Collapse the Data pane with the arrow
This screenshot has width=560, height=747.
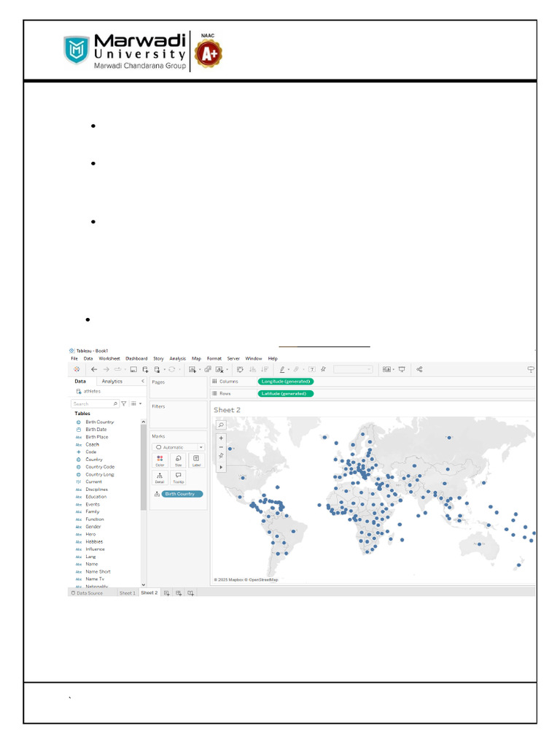[x=142, y=382]
